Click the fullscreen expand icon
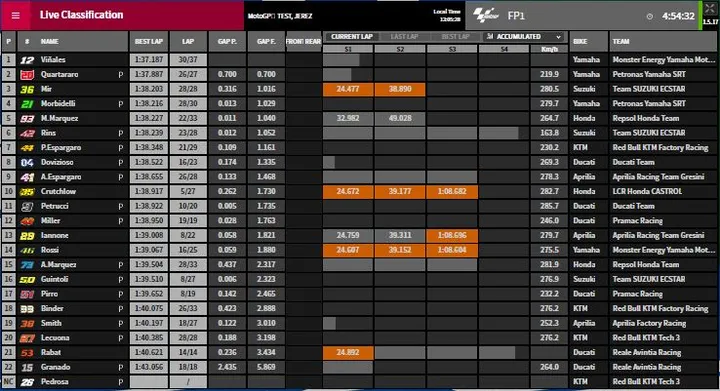The width and height of the screenshot is (720, 391). 710,9
